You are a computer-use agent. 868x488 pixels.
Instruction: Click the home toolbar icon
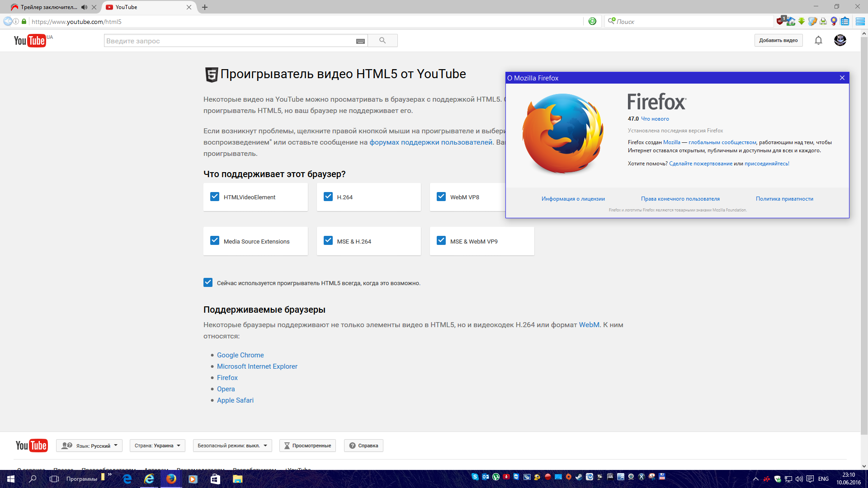click(791, 21)
